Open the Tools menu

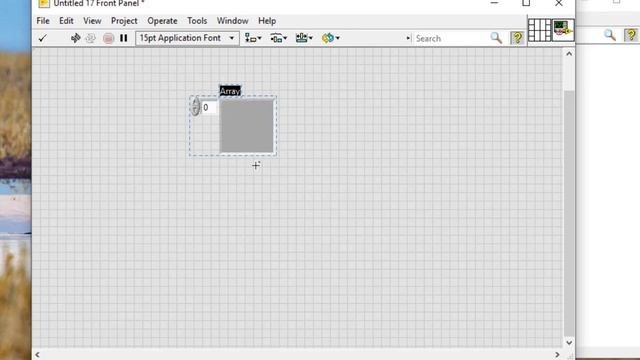197,21
